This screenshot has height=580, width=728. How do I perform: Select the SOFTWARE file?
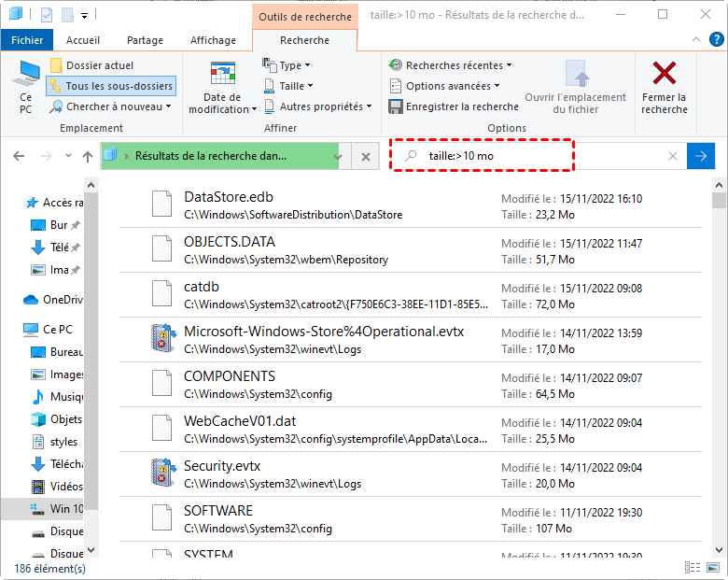coord(411,519)
